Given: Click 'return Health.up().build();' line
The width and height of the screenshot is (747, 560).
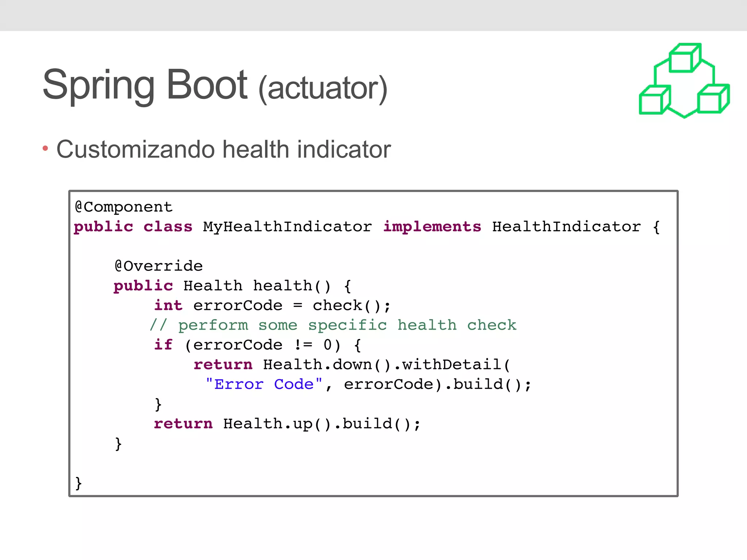Looking at the screenshot, I should (x=287, y=424).
